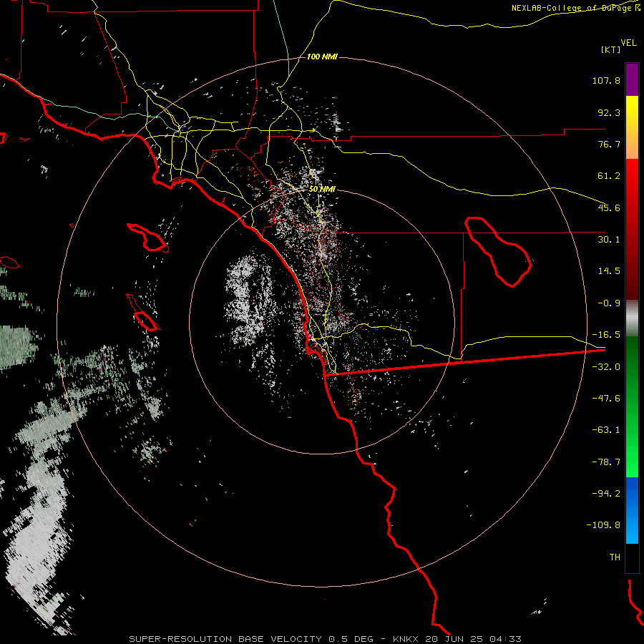Click the yellow segment of the color bar

pyautogui.click(x=632, y=127)
